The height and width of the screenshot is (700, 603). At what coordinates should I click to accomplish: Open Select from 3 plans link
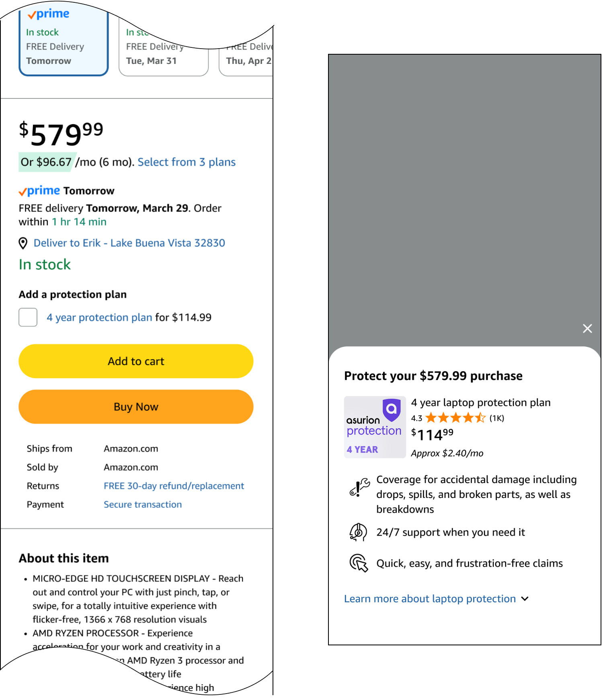coord(187,162)
